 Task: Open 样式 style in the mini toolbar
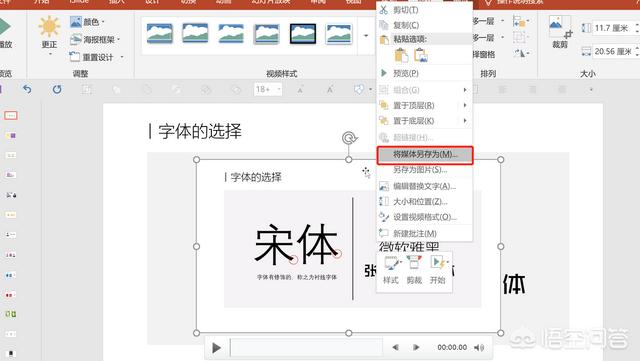(x=391, y=270)
